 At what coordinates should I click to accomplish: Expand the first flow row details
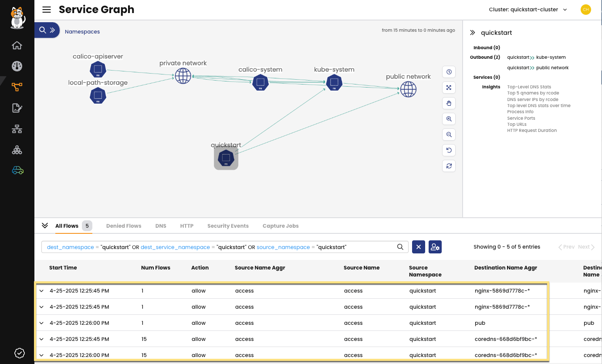pos(41,290)
